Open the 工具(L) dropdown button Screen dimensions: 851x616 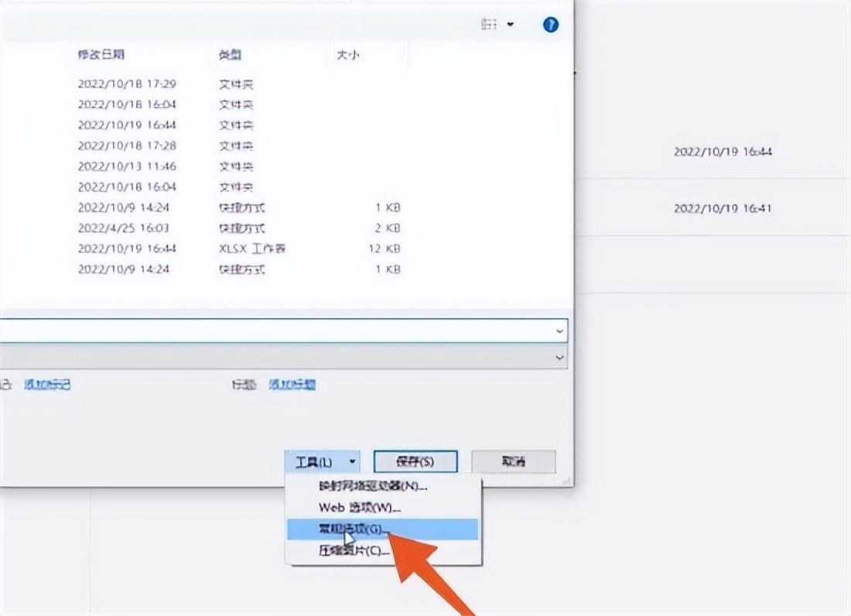pos(322,462)
